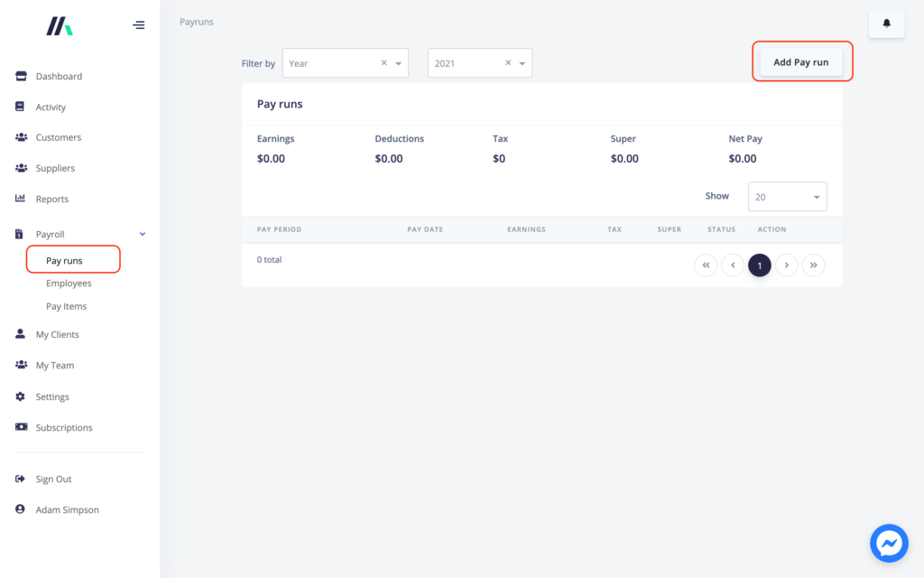Open the Adam Simpson profile link

tap(67, 509)
